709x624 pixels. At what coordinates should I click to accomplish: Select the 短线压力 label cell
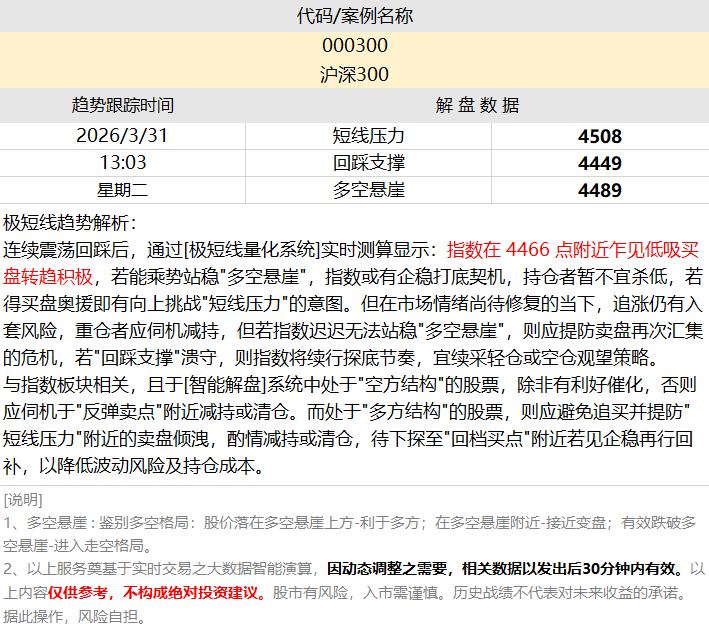tap(368, 135)
